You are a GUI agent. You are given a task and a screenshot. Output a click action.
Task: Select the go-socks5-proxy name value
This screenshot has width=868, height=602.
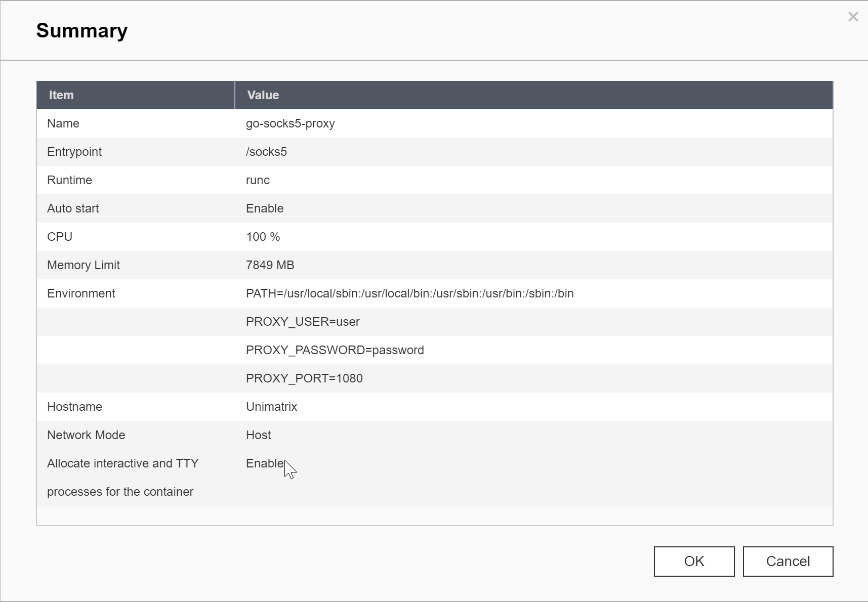point(290,123)
